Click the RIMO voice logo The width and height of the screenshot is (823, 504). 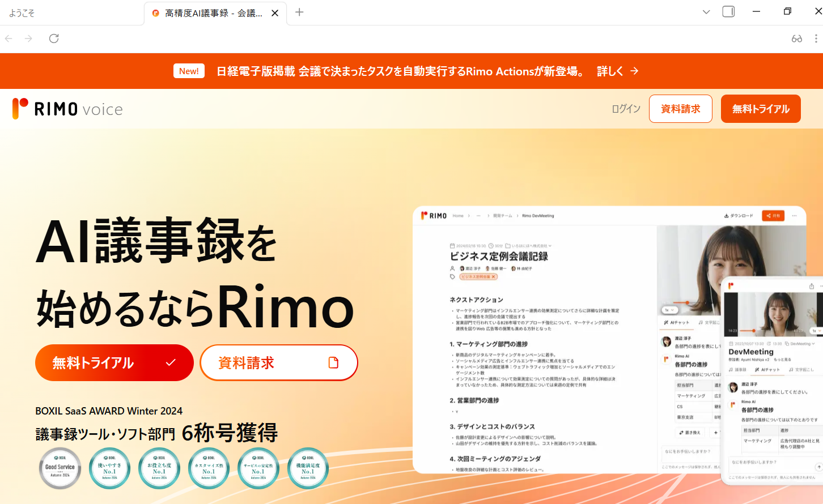click(x=67, y=109)
